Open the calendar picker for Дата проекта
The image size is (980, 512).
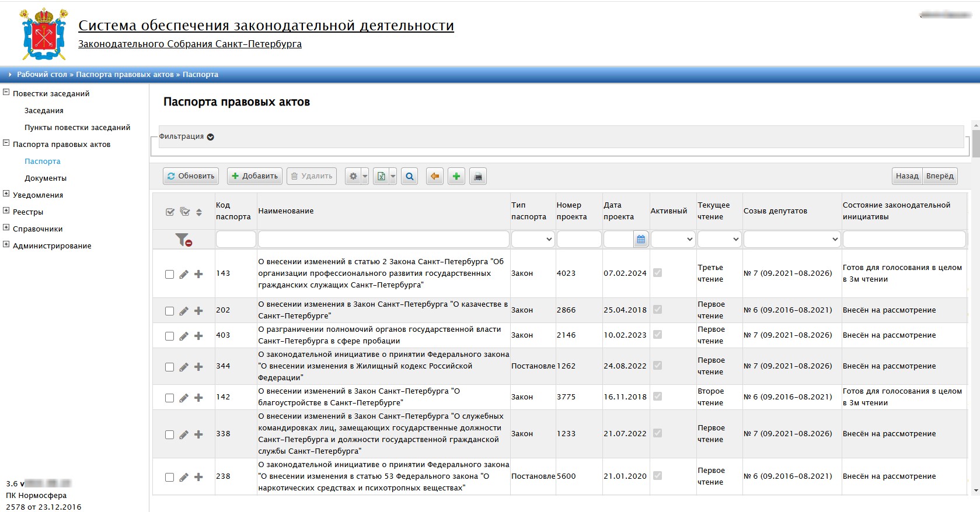click(x=641, y=239)
